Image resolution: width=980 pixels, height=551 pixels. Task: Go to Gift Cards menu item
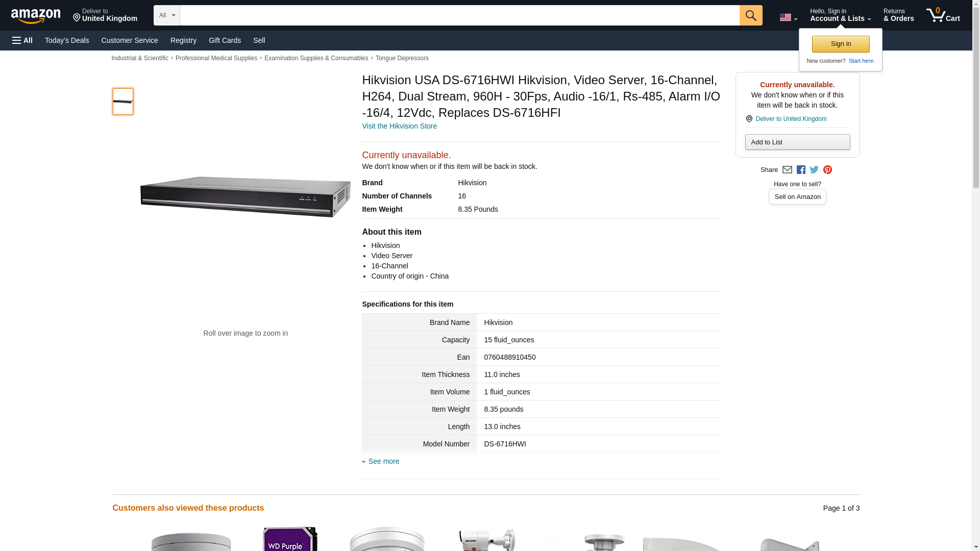coord(225,40)
